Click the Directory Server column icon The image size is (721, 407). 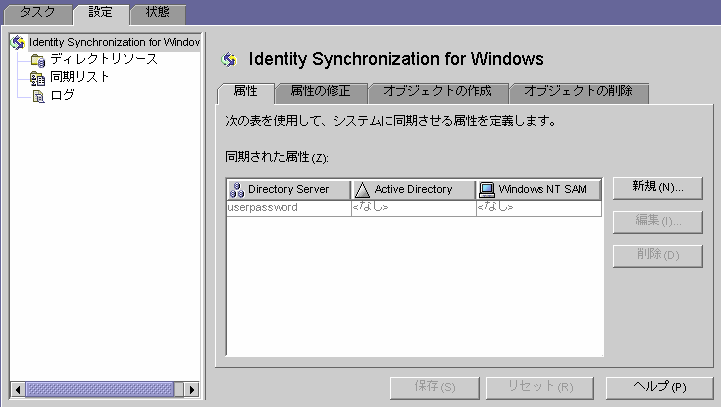click(237, 189)
